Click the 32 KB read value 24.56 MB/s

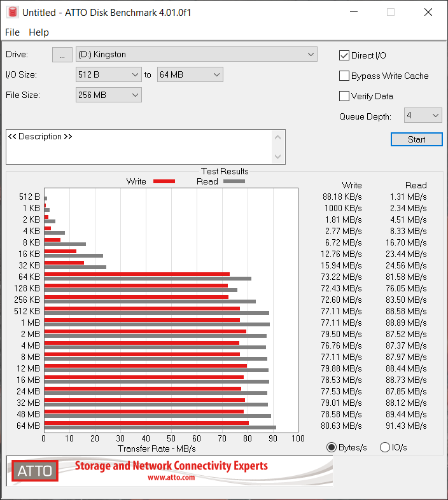click(406, 265)
